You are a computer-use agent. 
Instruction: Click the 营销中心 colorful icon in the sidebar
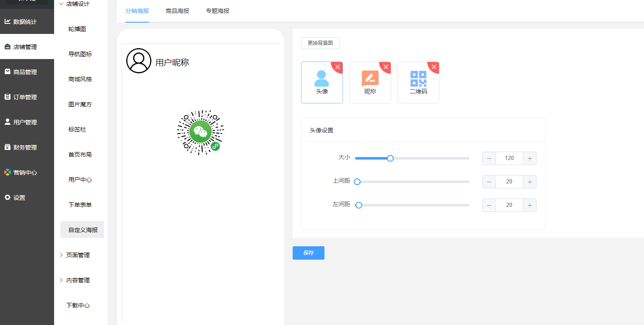[x=8, y=172]
